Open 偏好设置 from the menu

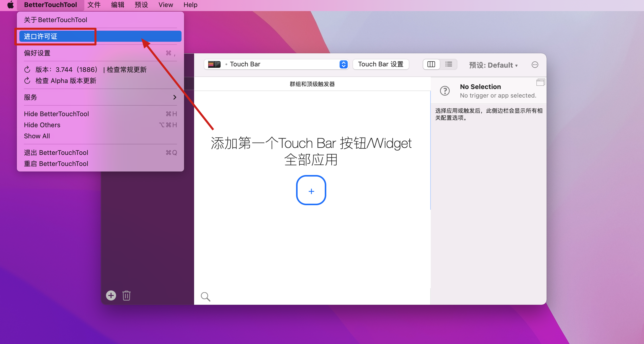[x=100, y=53]
